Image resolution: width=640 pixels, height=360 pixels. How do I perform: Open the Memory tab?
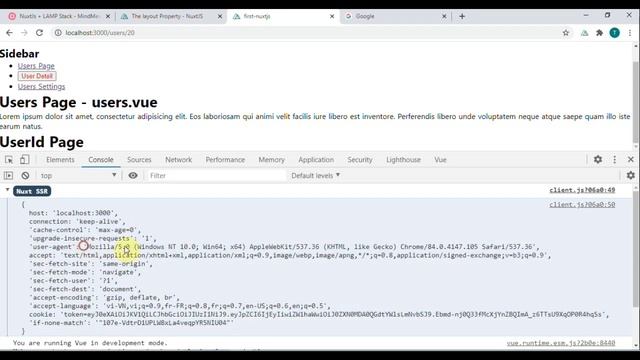pyautogui.click(x=271, y=160)
